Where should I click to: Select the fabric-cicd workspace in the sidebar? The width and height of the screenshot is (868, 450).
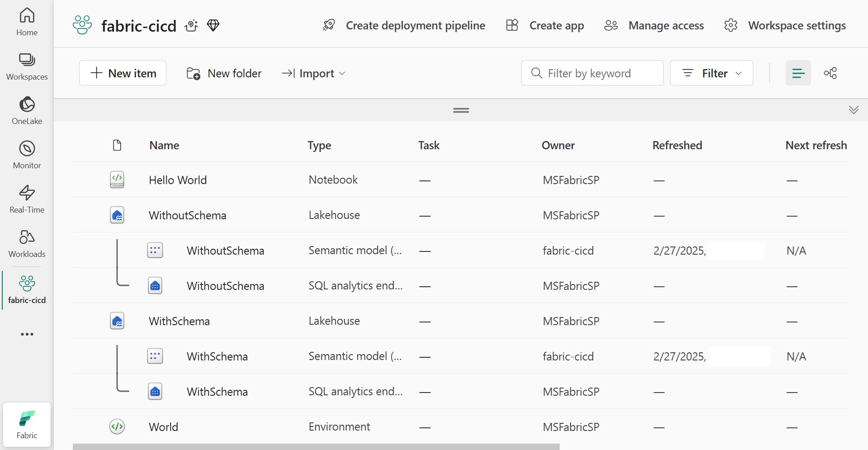[27, 290]
